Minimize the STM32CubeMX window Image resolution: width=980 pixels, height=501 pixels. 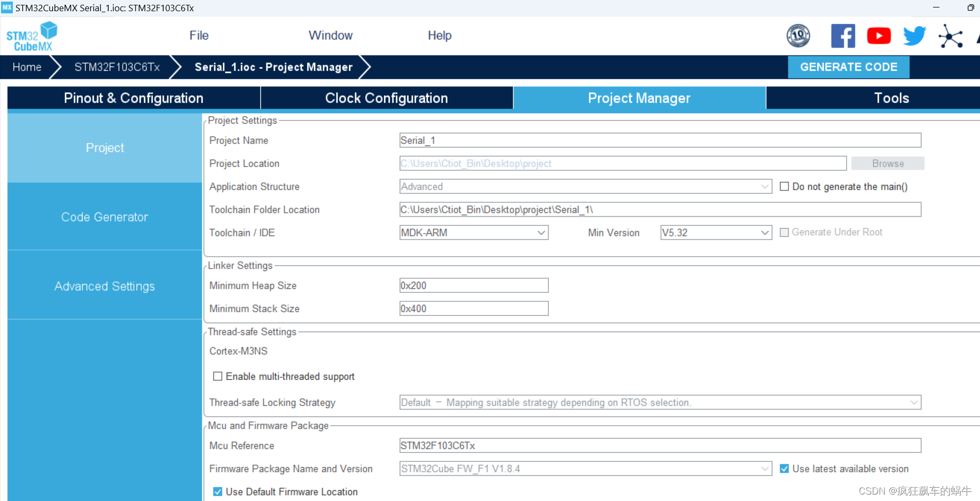click(936, 7)
